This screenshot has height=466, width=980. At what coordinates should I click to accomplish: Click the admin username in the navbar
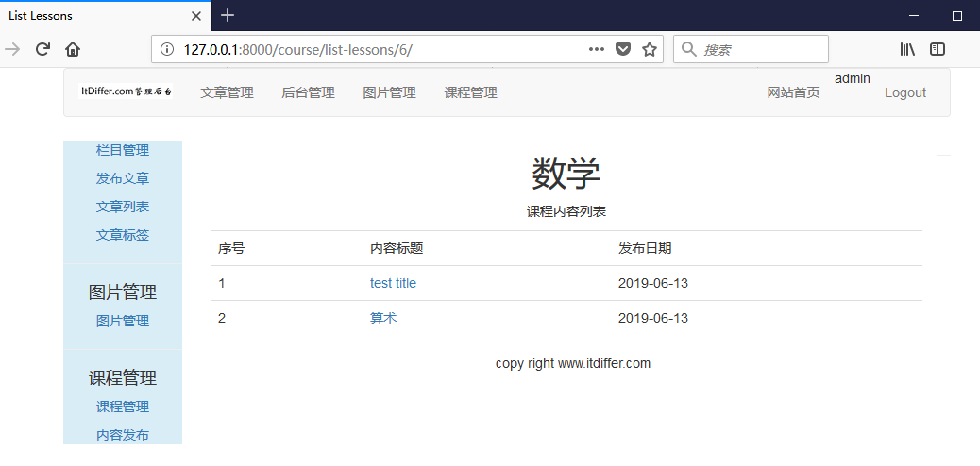[x=853, y=78]
